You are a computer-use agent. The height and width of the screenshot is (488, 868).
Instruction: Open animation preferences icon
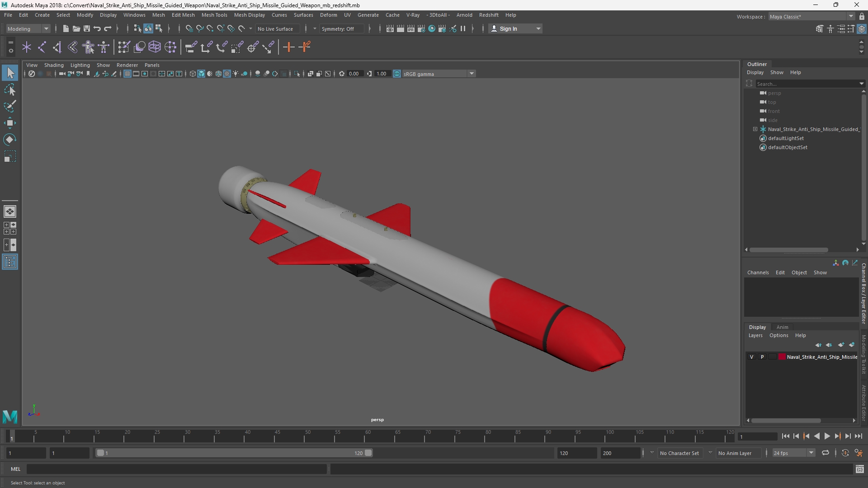(859, 453)
